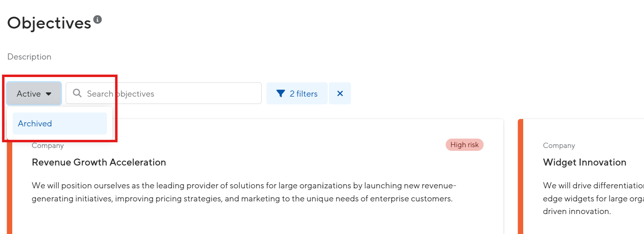Open the 2 filters button
This screenshot has width=644, height=234.
pos(297,93)
